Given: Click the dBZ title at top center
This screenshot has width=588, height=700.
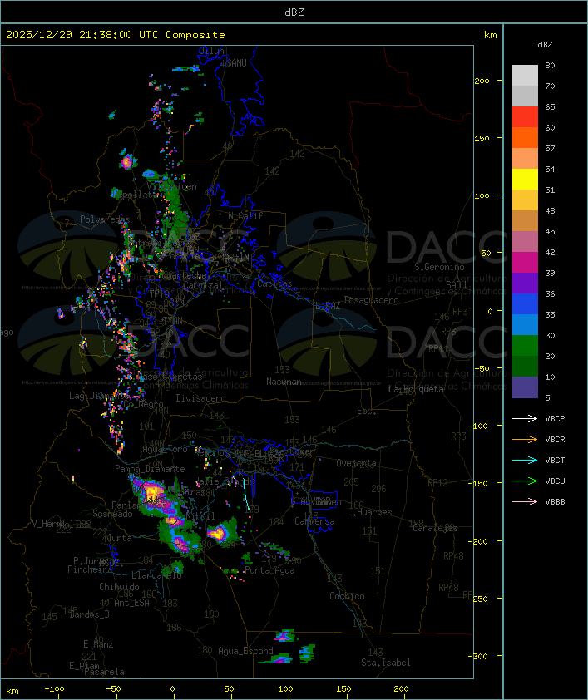Looking at the screenshot, I should point(294,12).
